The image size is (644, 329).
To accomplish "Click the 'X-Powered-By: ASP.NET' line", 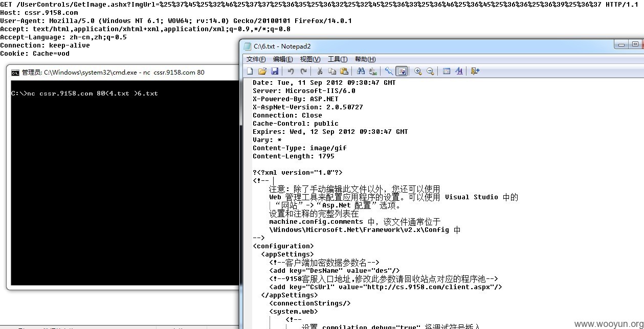I will pyautogui.click(x=296, y=99).
